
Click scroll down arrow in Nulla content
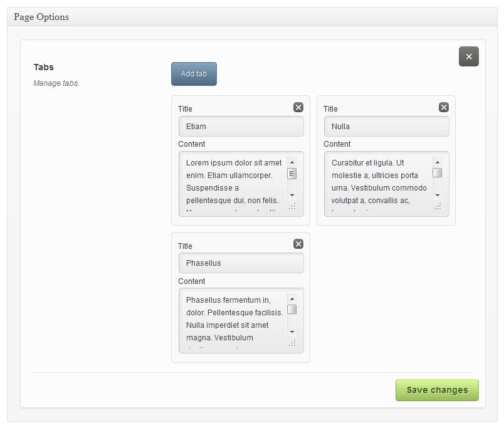point(438,195)
